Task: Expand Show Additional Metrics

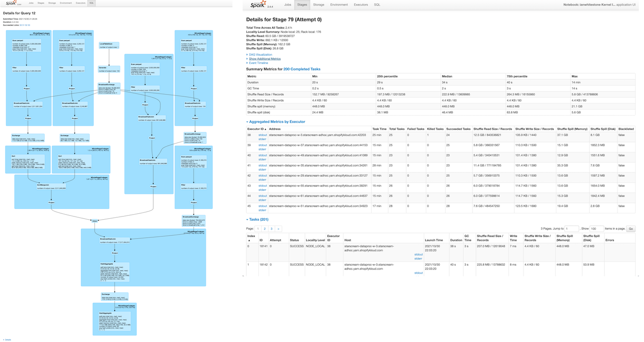Action: coord(265,59)
